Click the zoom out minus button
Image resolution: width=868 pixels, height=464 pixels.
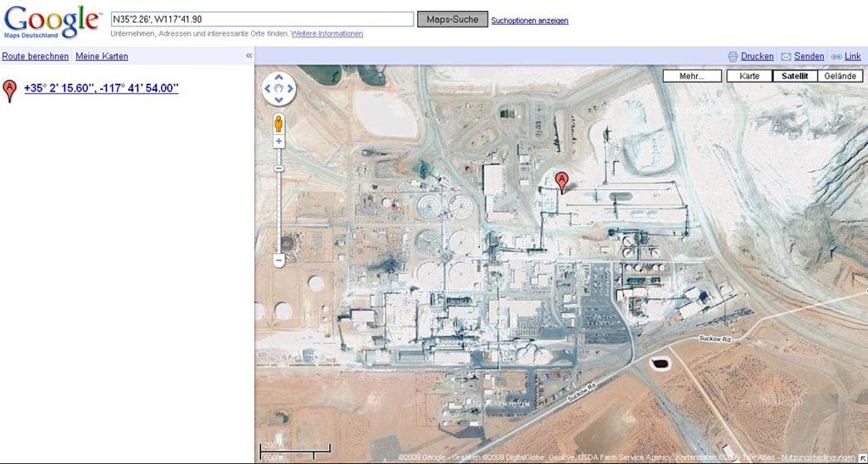coord(279,260)
